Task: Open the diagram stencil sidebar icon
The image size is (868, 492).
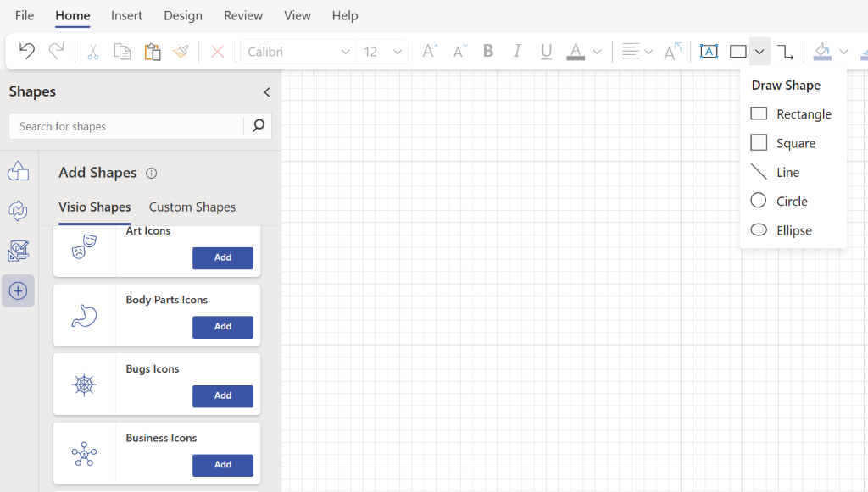Action: 19,251
